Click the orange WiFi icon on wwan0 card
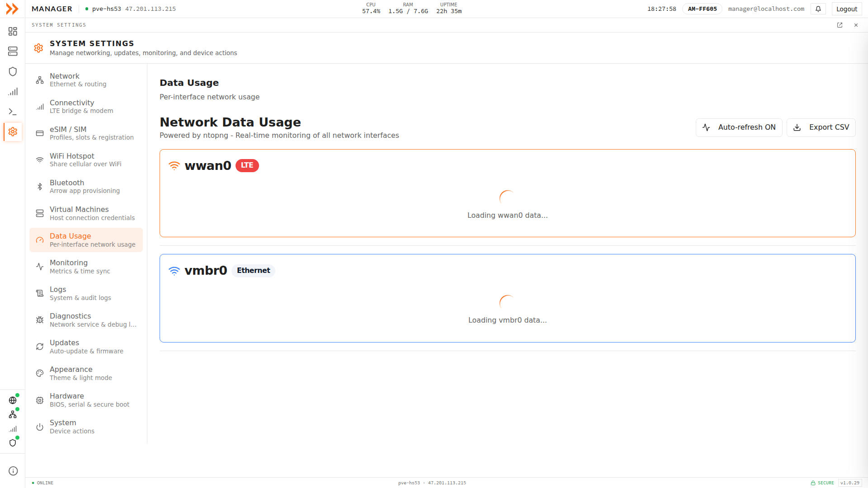The width and height of the screenshot is (868, 488). click(174, 166)
